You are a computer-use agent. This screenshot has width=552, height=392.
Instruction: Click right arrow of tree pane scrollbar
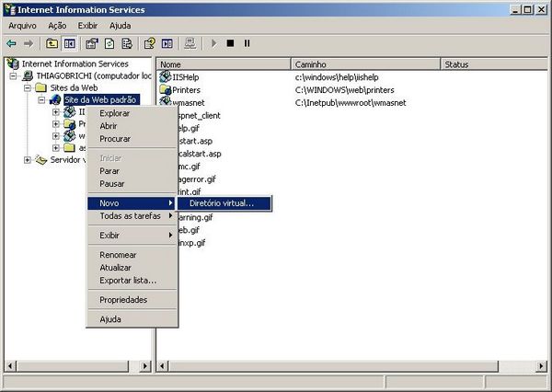tap(145, 366)
